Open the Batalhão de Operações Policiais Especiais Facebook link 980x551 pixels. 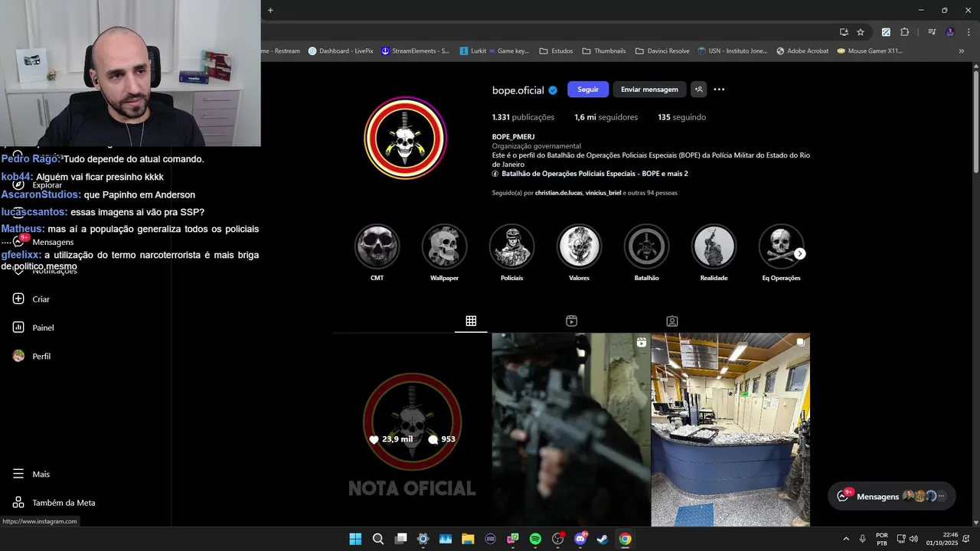[594, 174]
